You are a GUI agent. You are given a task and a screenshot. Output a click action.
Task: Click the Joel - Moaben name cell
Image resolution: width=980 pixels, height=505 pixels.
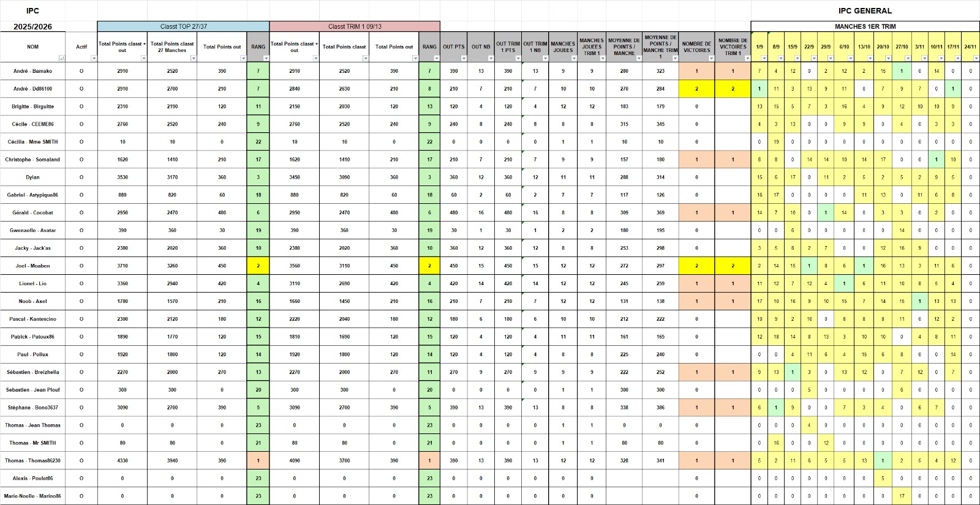point(32,266)
